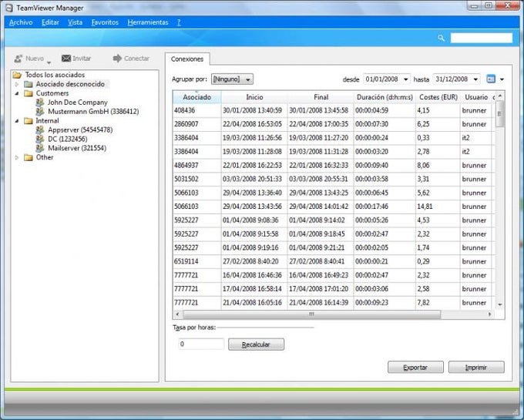
Task: Click the Asociado desconocido folder icon
Action: tap(29, 84)
